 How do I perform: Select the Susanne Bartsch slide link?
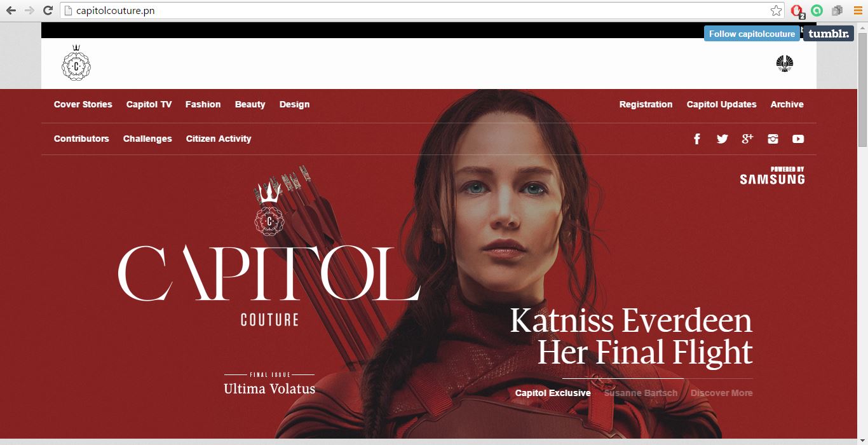pos(641,393)
